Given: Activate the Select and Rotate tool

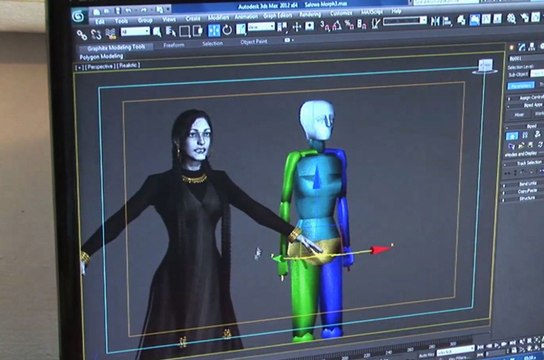Looking at the screenshot, I should pos(227,30).
